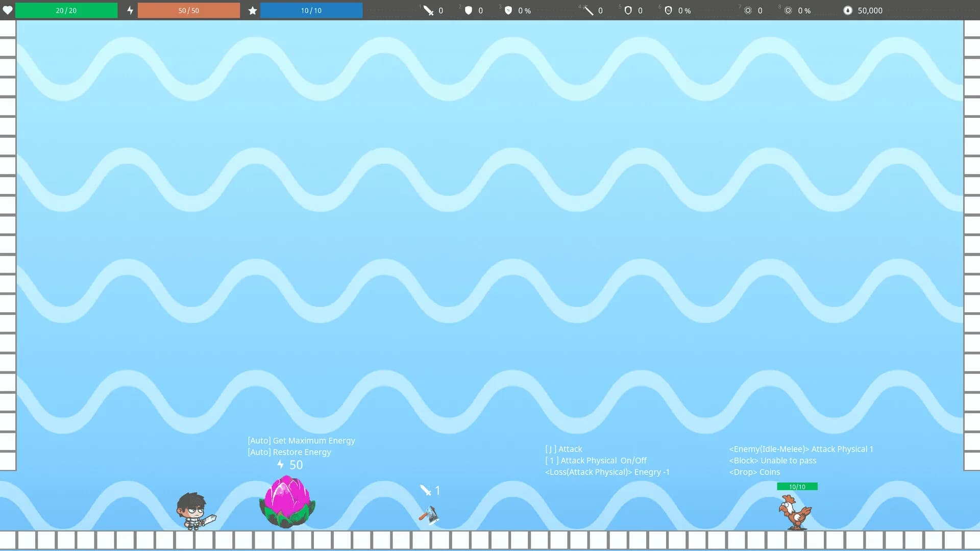
Task: Click the orange 50/50 energy bar
Action: [189, 10]
